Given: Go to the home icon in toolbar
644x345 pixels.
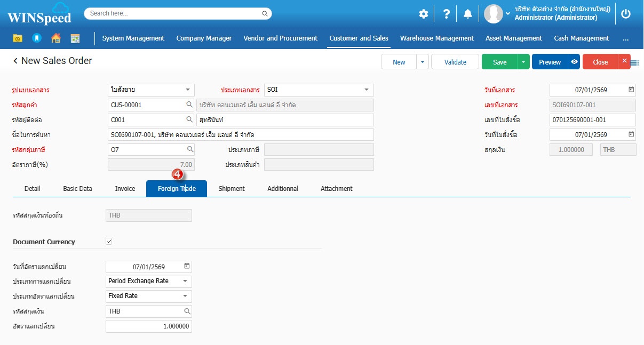Looking at the screenshot, I should [55, 38].
